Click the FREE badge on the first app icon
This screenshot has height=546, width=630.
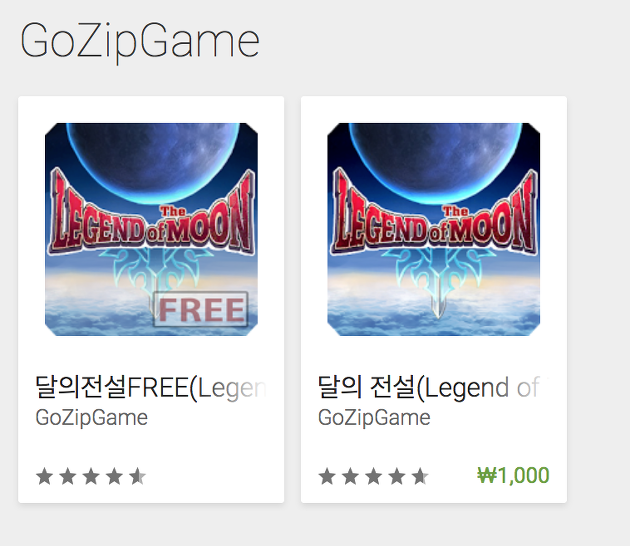[x=201, y=309]
